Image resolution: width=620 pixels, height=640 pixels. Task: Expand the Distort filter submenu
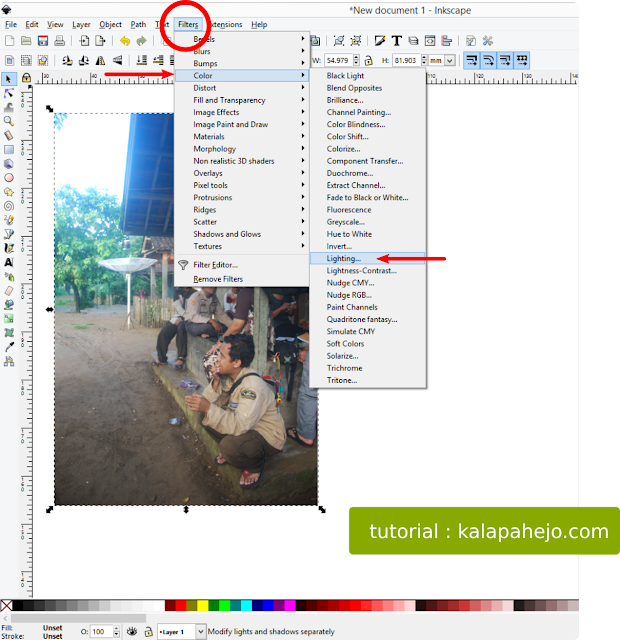pos(241,88)
